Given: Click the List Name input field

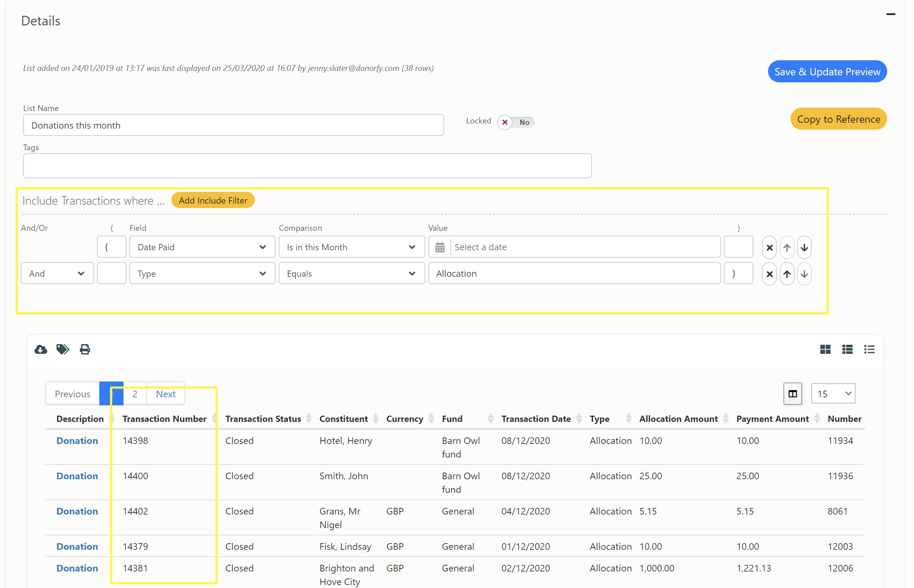Looking at the screenshot, I should pos(233,125).
